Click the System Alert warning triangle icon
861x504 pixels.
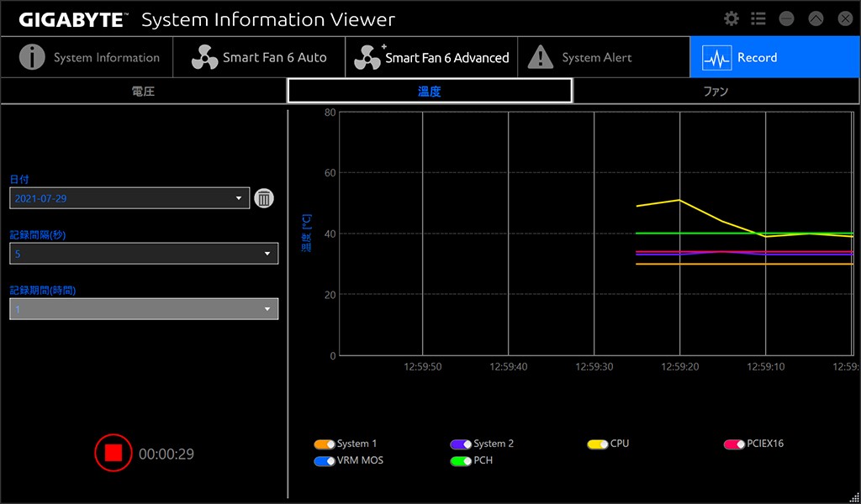[540, 57]
